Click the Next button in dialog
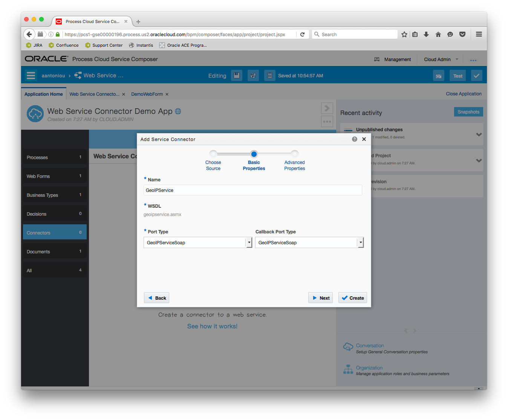Image resolution: width=508 pixels, height=420 pixels. tap(320, 298)
